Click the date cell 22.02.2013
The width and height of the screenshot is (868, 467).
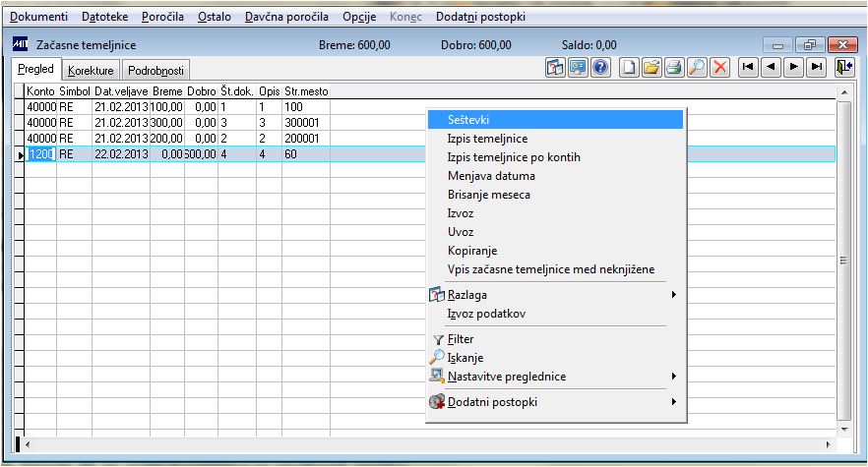(x=121, y=154)
